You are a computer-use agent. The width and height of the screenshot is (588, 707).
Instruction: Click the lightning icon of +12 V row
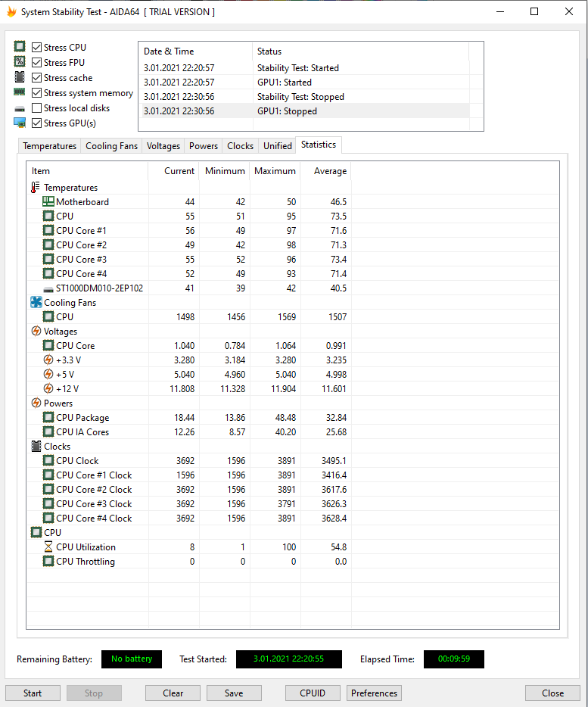(x=48, y=388)
